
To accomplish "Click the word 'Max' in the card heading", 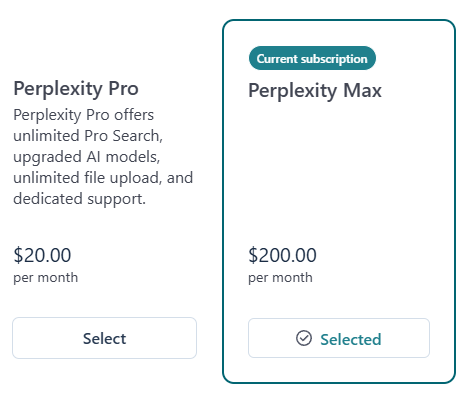I will point(362,91).
